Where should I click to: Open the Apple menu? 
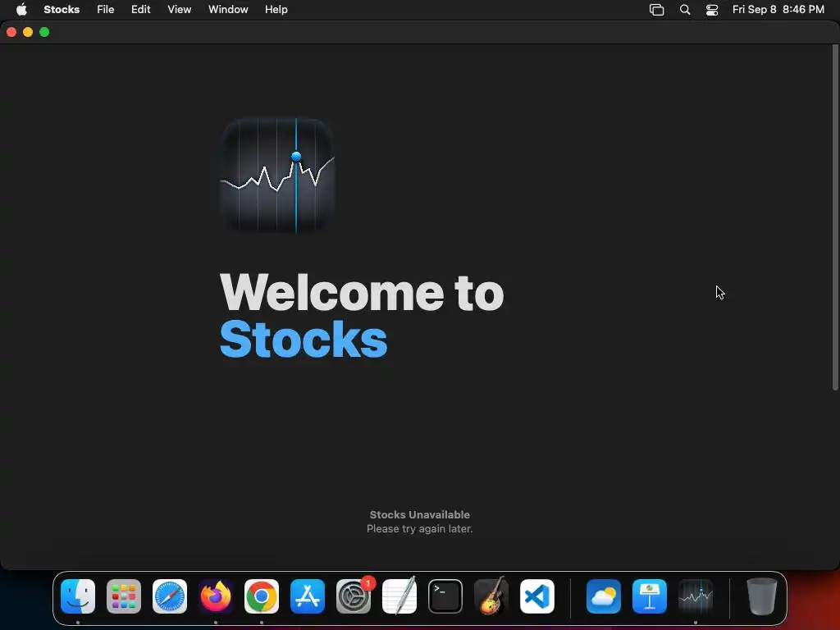[21, 10]
